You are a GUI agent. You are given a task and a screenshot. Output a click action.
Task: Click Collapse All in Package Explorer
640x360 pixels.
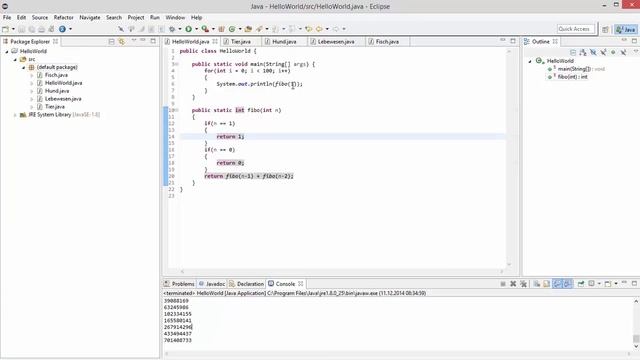pos(111,42)
